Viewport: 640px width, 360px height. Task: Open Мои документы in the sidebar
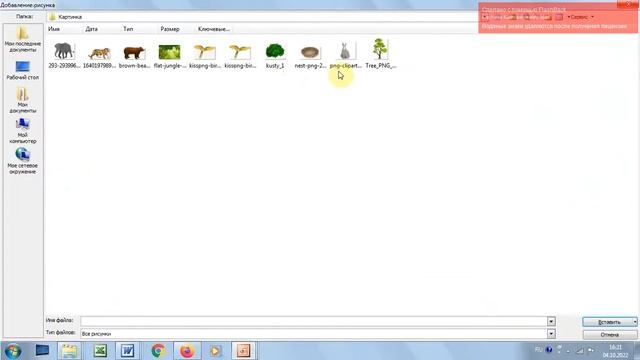[x=23, y=100]
